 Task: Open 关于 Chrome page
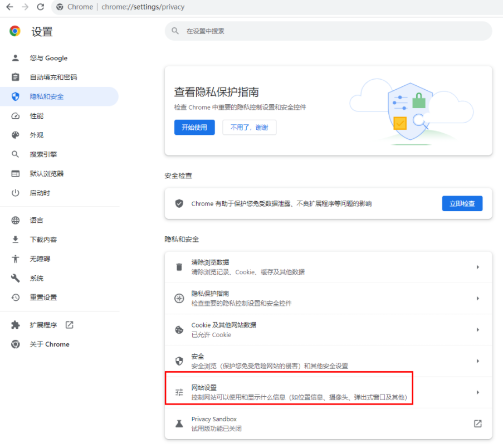(60, 344)
